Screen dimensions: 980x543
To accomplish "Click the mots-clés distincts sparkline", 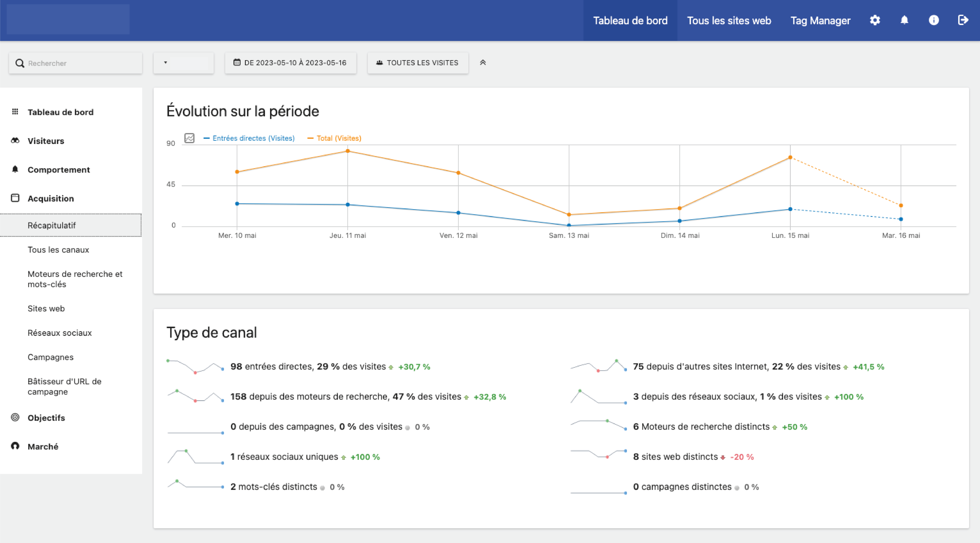I will tap(195, 484).
